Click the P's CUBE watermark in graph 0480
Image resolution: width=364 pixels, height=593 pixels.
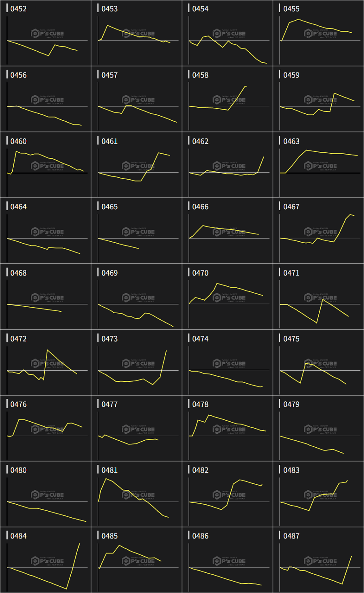tap(47, 495)
